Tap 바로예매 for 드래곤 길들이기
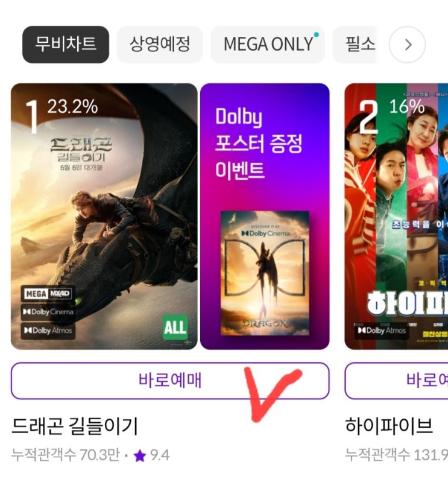The height and width of the screenshot is (485, 448). 170,381
